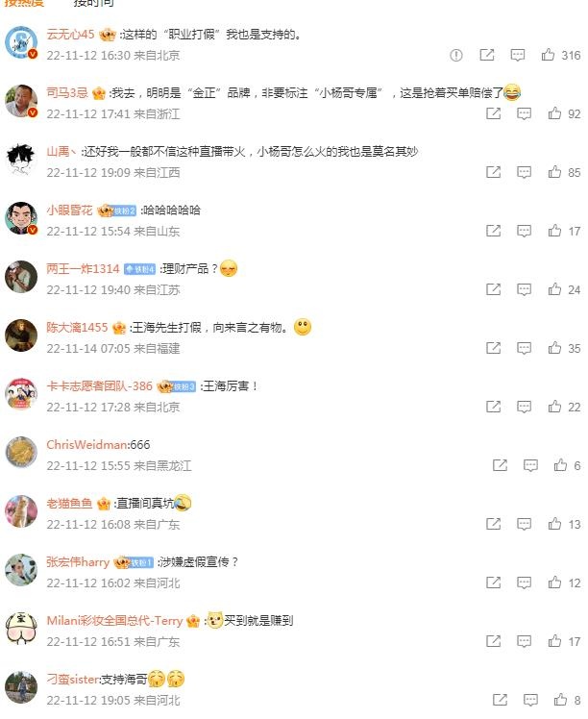Image resolution: width=588 pixels, height=719 pixels.
Task: Like the comment by 小眼昏花
Action: coord(554,231)
